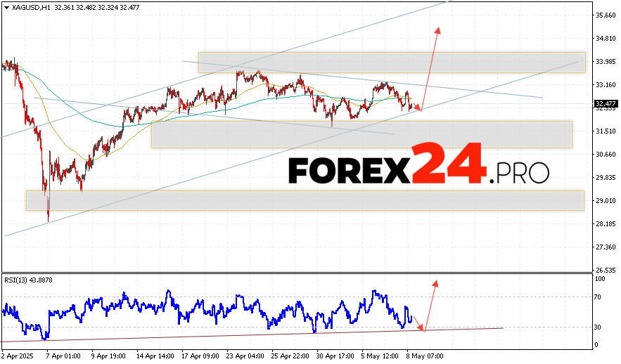Click the 25 Apr 22:00 time label
621x364 pixels.
[290, 356]
